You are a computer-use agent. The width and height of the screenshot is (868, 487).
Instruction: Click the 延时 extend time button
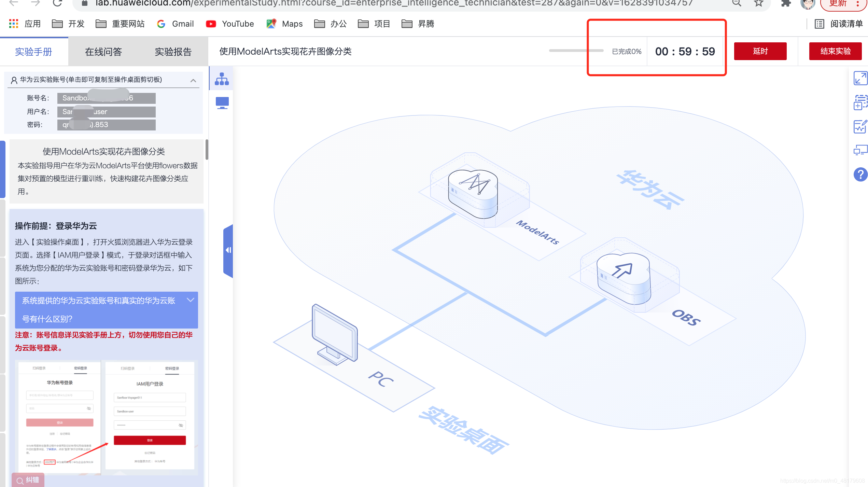(x=760, y=51)
